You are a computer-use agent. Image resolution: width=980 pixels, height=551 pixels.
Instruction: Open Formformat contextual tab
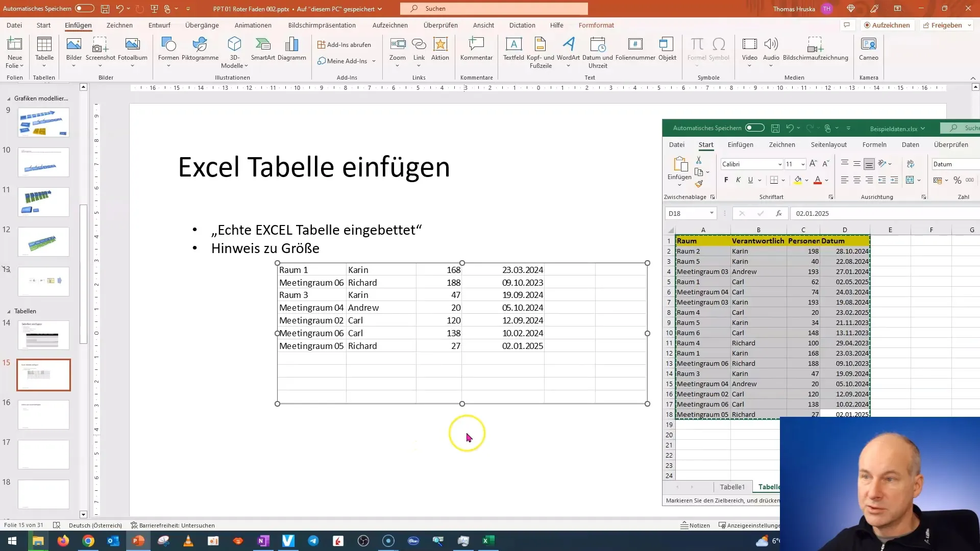tap(596, 25)
